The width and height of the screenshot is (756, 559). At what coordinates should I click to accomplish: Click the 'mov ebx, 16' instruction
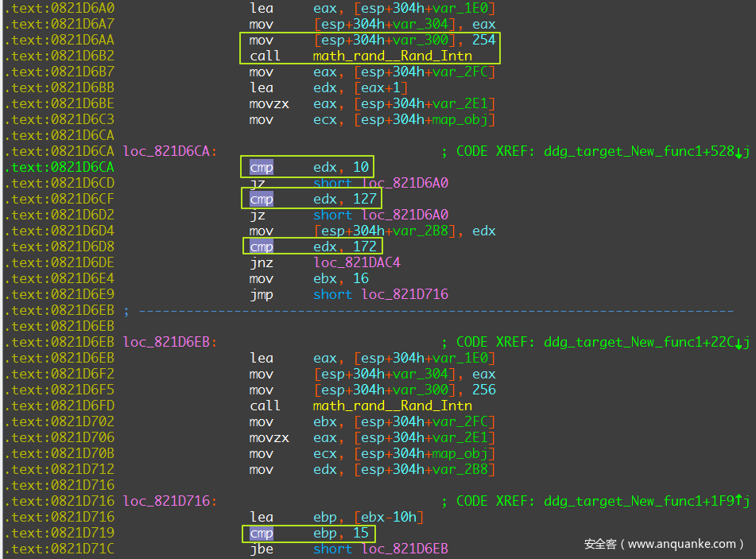coord(309,278)
